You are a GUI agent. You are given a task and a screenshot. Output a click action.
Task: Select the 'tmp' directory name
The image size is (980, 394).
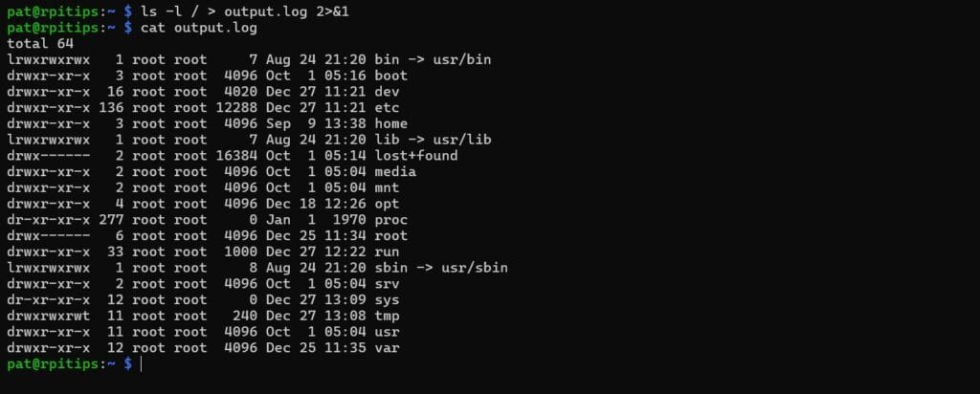(388, 316)
